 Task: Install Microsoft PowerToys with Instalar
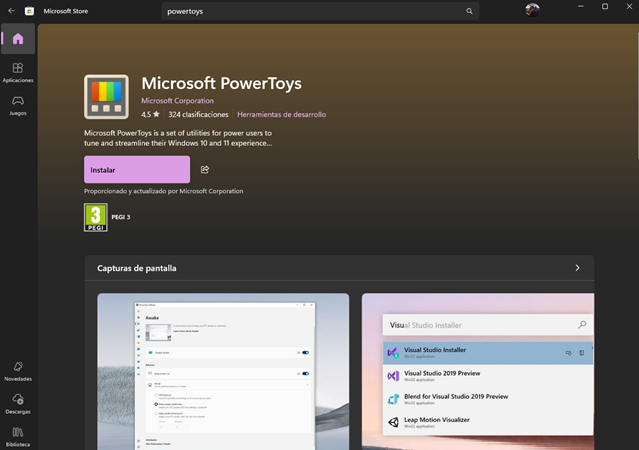(x=137, y=170)
